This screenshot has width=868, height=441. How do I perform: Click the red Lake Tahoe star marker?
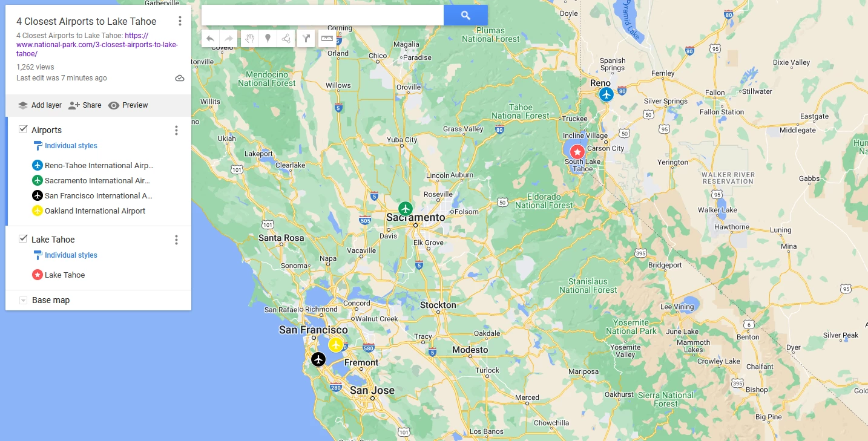pos(577,151)
